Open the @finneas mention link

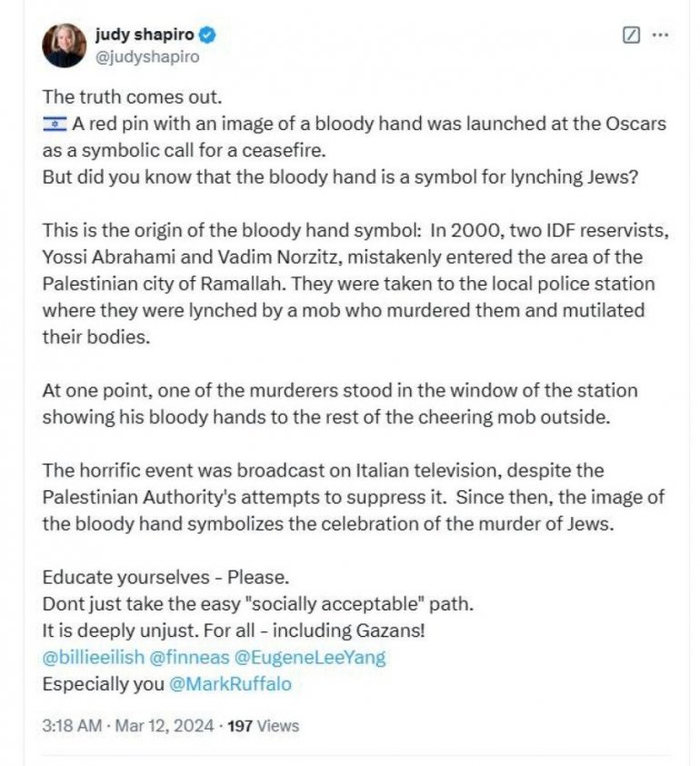coord(195,658)
